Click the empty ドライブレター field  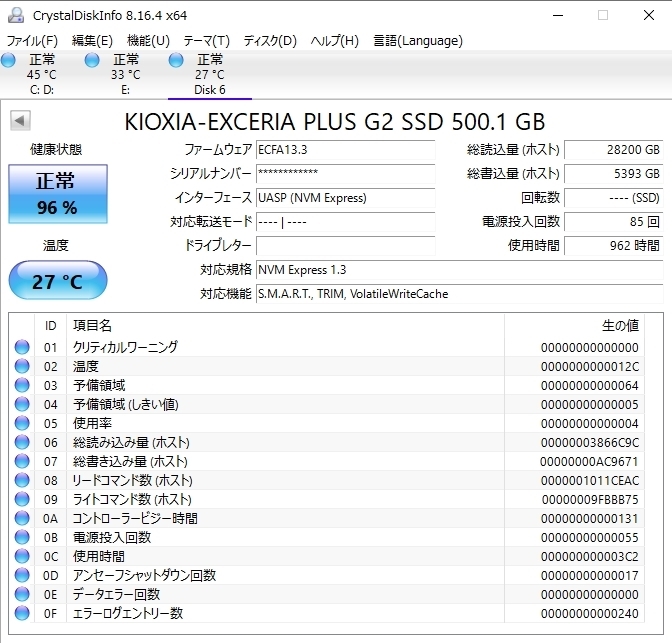(345, 246)
